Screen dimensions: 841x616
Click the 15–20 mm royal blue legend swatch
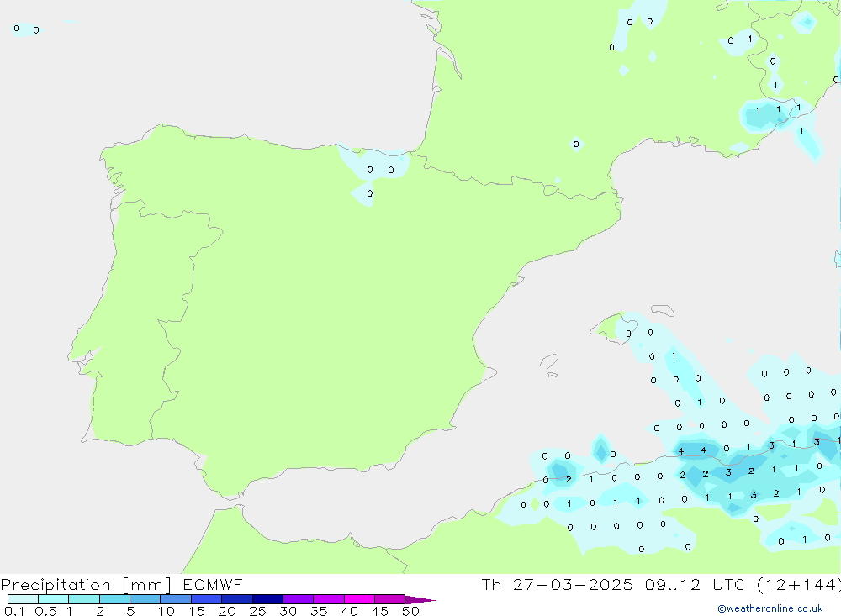(x=206, y=599)
